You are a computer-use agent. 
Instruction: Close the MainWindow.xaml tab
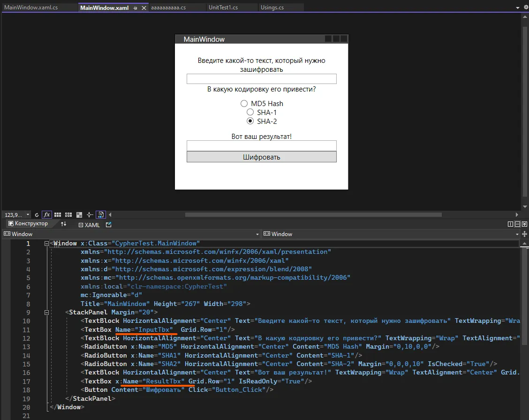[x=144, y=8]
